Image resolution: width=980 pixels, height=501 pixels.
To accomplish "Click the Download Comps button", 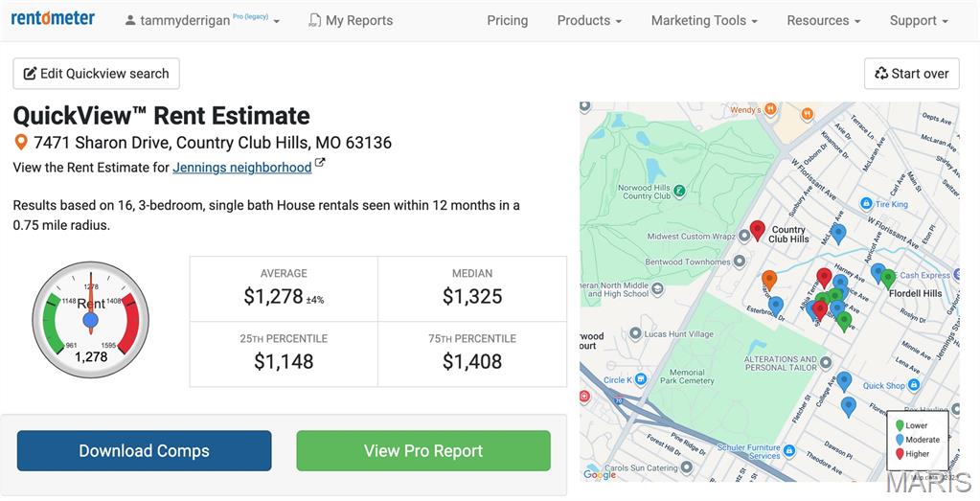I will click(x=144, y=450).
